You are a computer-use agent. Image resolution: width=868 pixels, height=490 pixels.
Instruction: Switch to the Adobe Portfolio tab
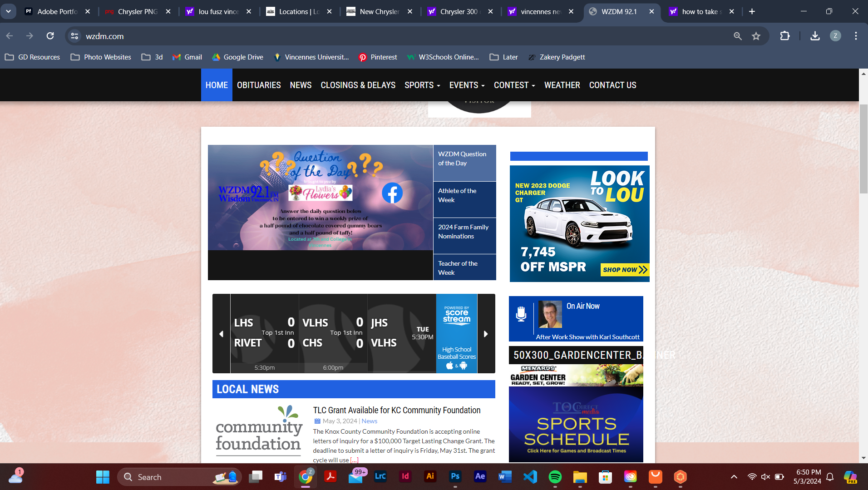57,11
